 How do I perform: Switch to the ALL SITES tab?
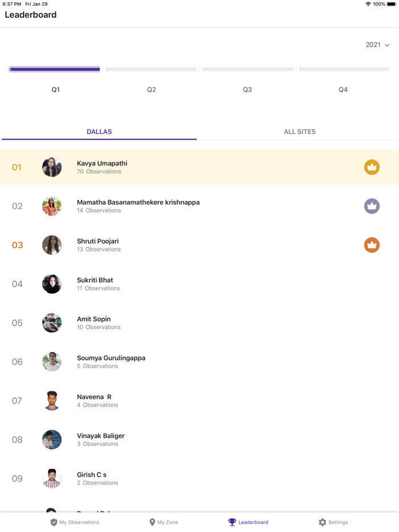coord(299,132)
